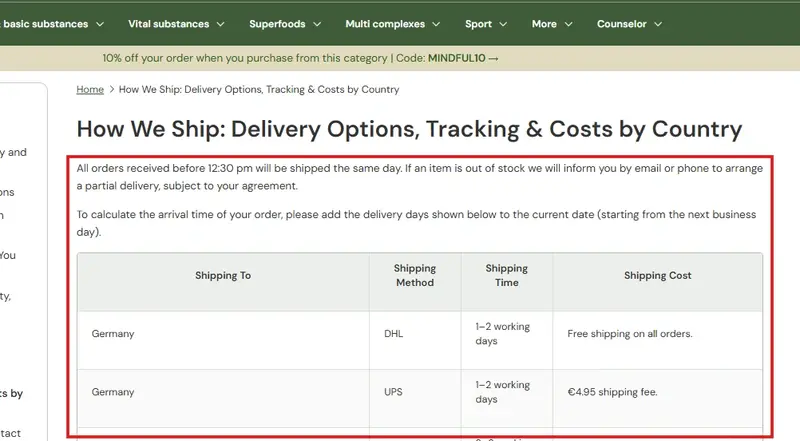Open the Superfoods menu
800x441 pixels.
(277, 24)
